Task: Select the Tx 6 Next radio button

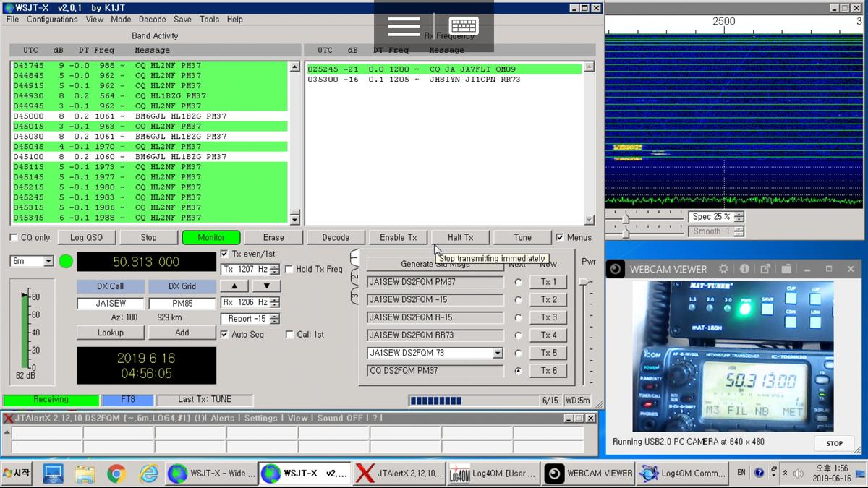Action: tap(518, 371)
